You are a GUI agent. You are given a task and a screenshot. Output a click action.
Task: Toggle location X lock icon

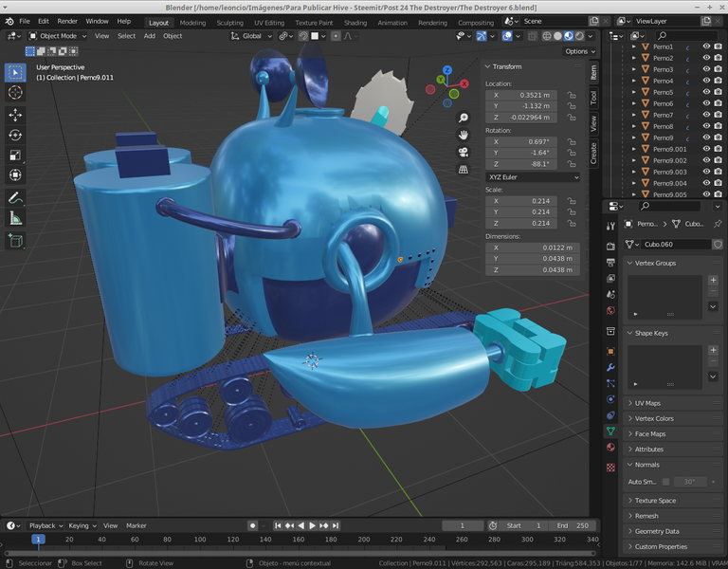pyautogui.click(x=572, y=95)
